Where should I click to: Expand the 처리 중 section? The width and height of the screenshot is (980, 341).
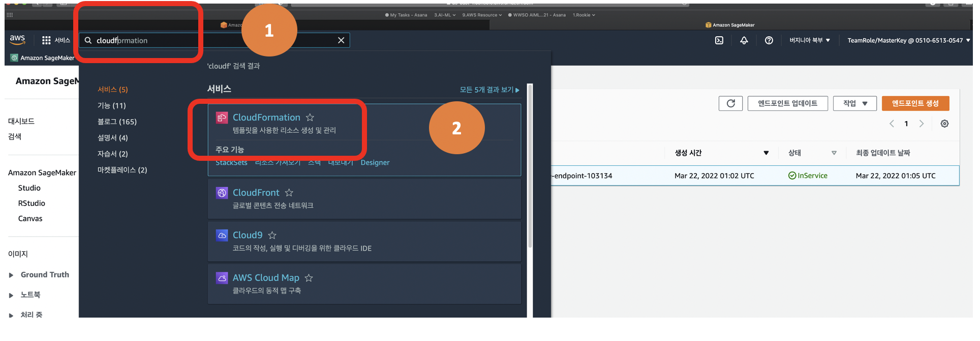point(11,316)
